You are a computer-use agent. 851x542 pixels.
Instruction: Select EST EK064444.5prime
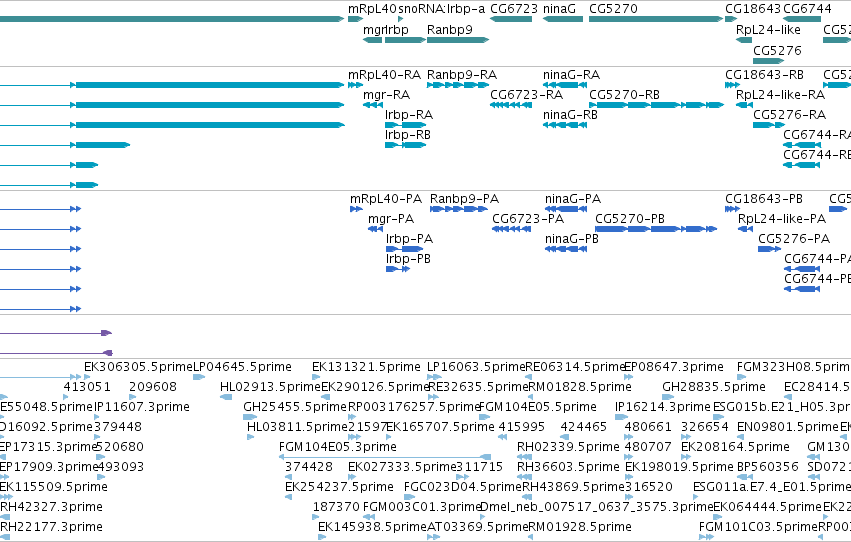(767, 507)
